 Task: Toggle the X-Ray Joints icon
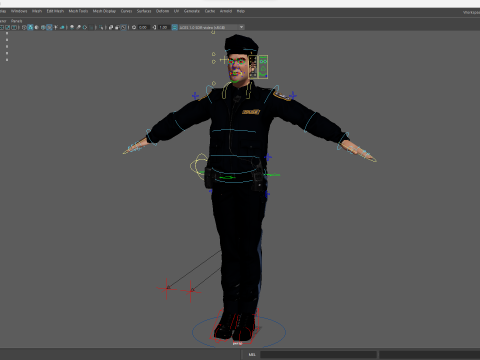tap(123, 27)
